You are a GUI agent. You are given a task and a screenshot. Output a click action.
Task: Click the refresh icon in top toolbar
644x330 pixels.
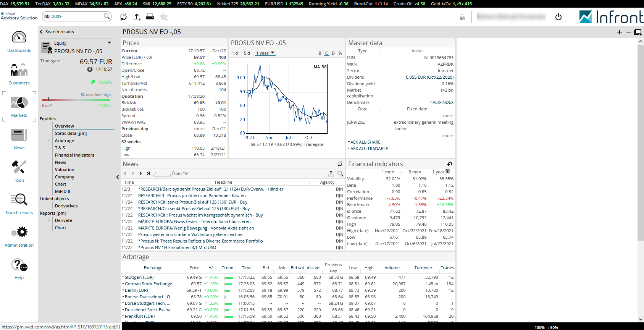point(123,17)
